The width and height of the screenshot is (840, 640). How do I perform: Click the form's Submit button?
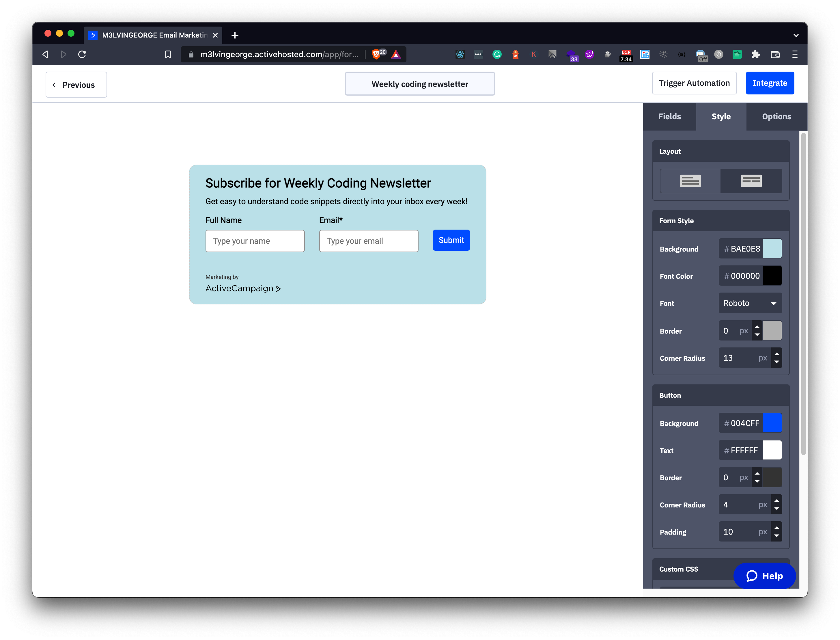tap(451, 240)
